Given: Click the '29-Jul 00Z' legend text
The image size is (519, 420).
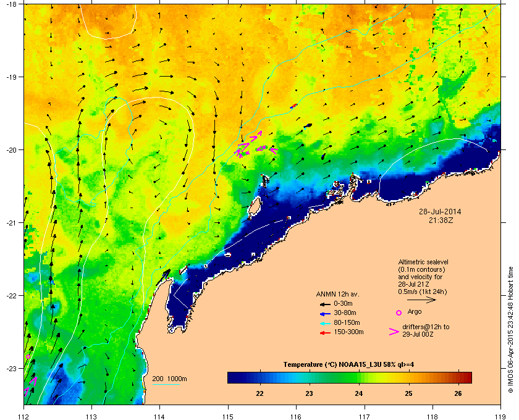Looking at the screenshot, I should click(418, 334).
